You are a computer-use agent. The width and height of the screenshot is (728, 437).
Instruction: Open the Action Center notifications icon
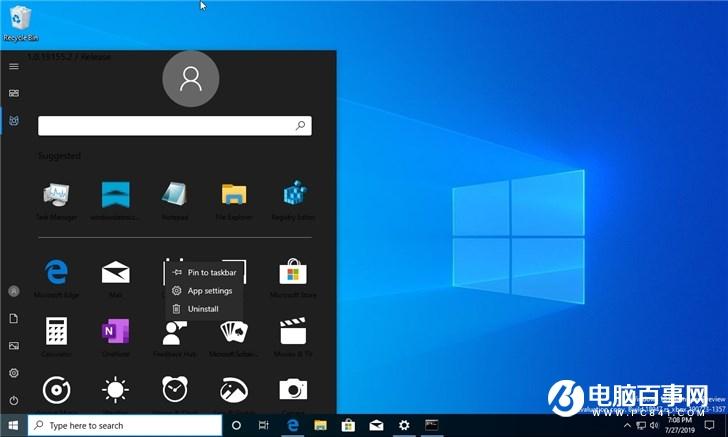tap(709, 425)
